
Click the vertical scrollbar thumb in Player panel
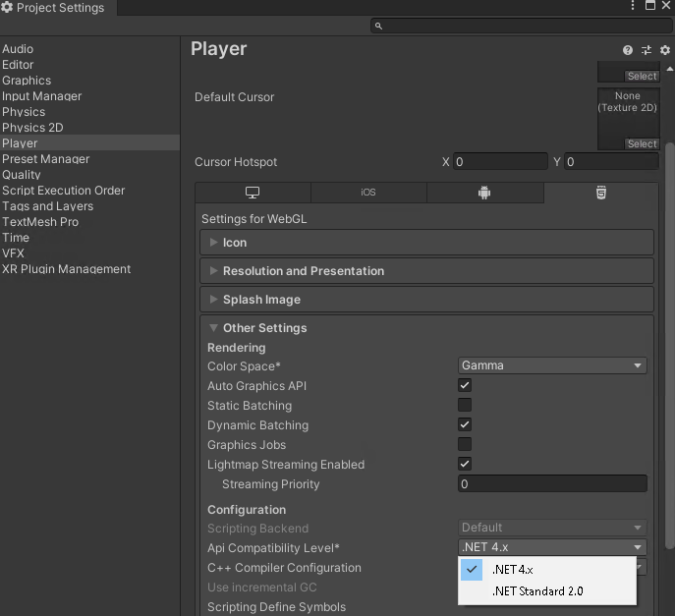[669, 346]
